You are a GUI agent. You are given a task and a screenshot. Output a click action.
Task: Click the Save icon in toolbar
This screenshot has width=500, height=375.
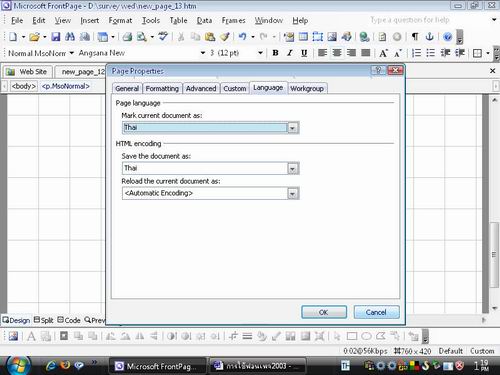point(56,37)
